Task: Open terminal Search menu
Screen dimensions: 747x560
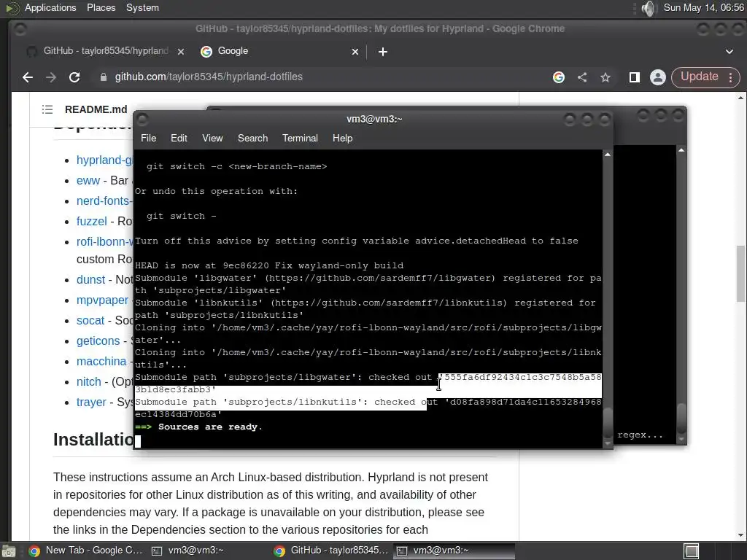Action: pyautogui.click(x=252, y=138)
